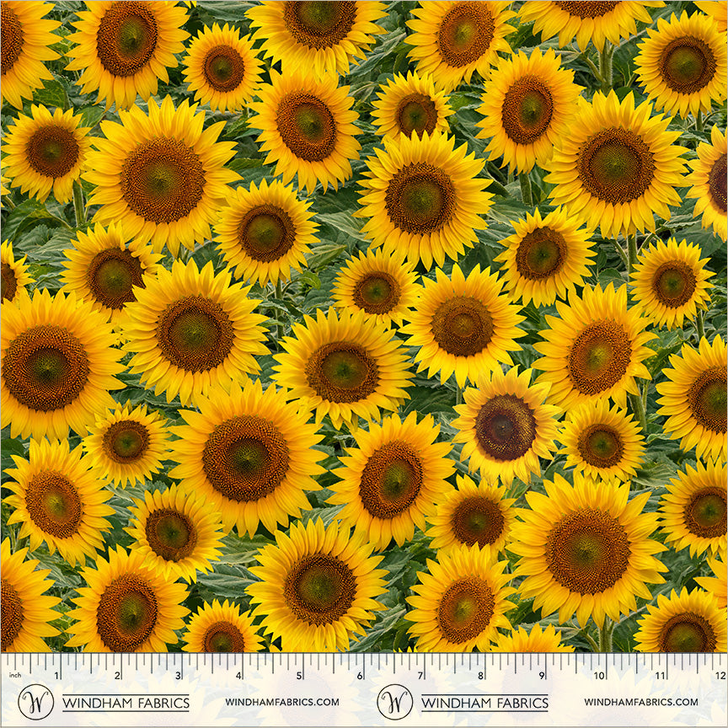Click the 'inch' label on ruler
The width and height of the screenshot is (728, 728).
15,675
